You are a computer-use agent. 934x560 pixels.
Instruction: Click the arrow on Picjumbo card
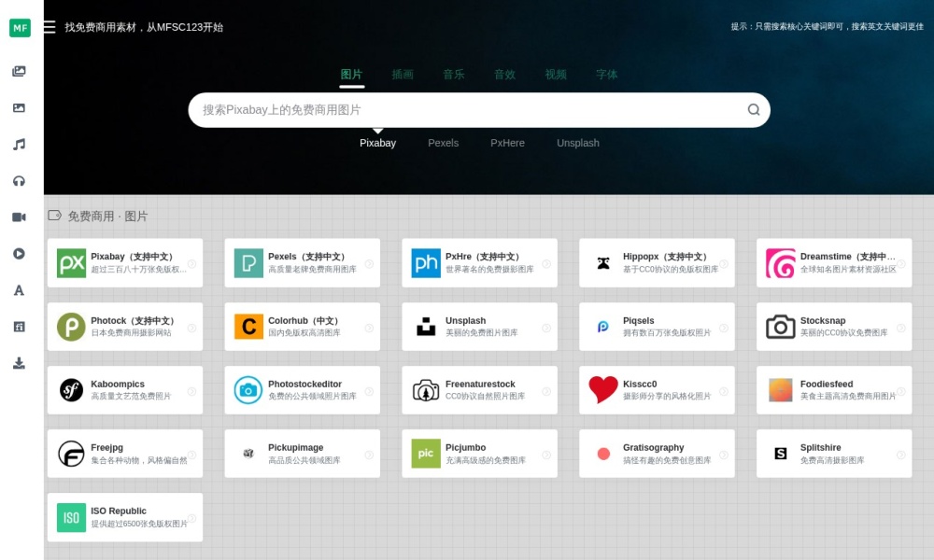546,455
